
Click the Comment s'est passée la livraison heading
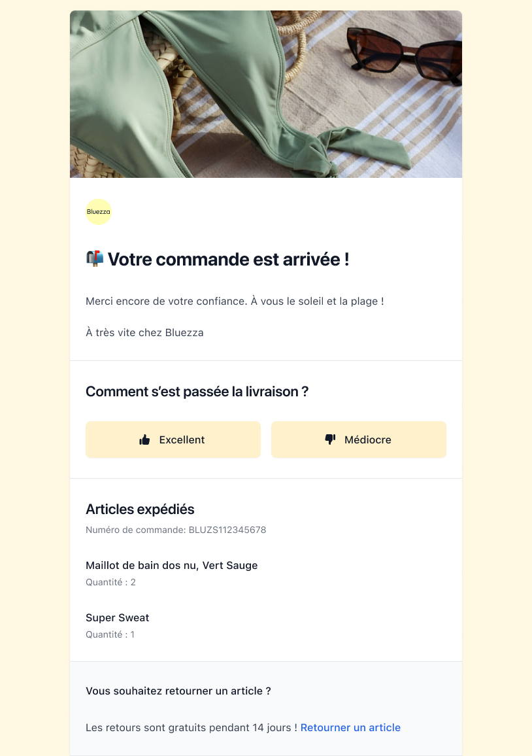pos(197,392)
